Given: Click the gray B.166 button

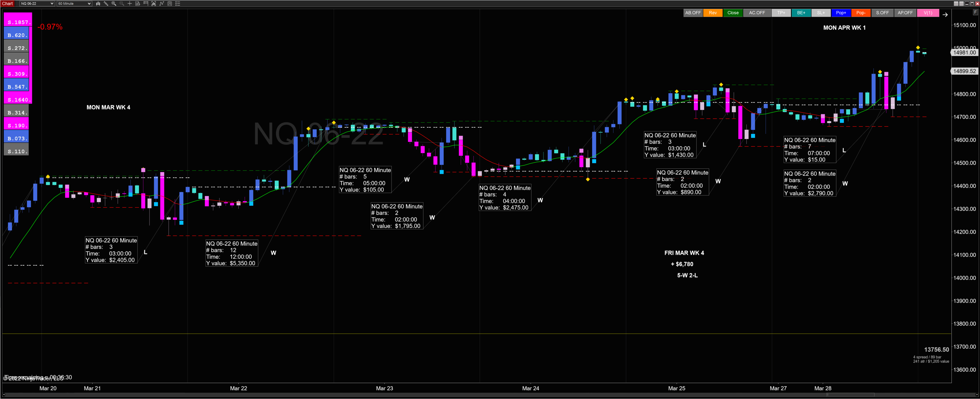Looking at the screenshot, I should (16, 59).
